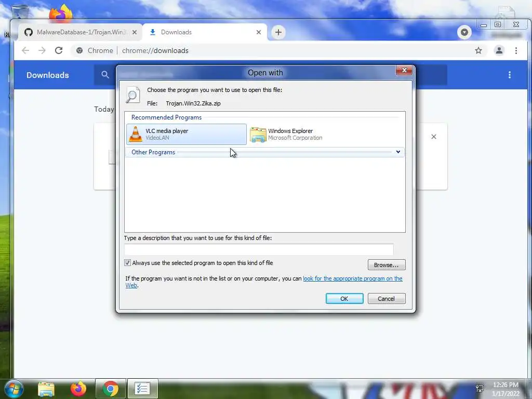Click the Chrome tab search dropdown icon
The height and width of the screenshot is (399, 532).
464,33
